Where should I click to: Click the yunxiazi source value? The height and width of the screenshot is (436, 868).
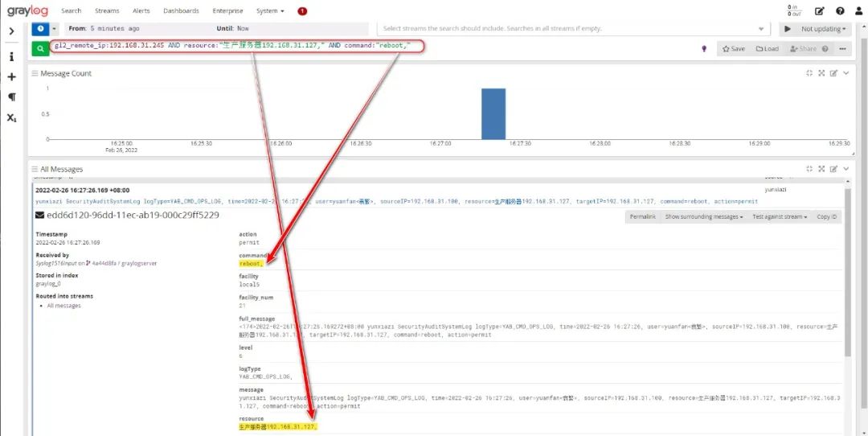click(776, 190)
